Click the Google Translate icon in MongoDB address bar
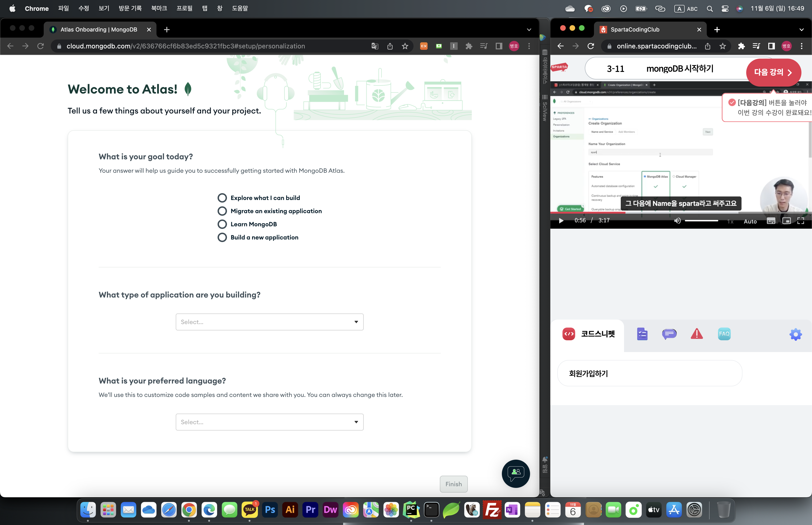The height and width of the screenshot is (525, 812). [375, 46]
